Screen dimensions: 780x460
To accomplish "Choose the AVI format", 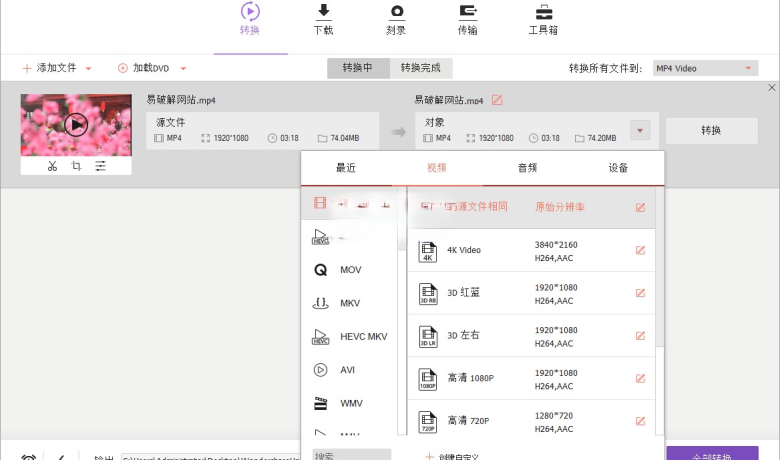I will (349, 370).
